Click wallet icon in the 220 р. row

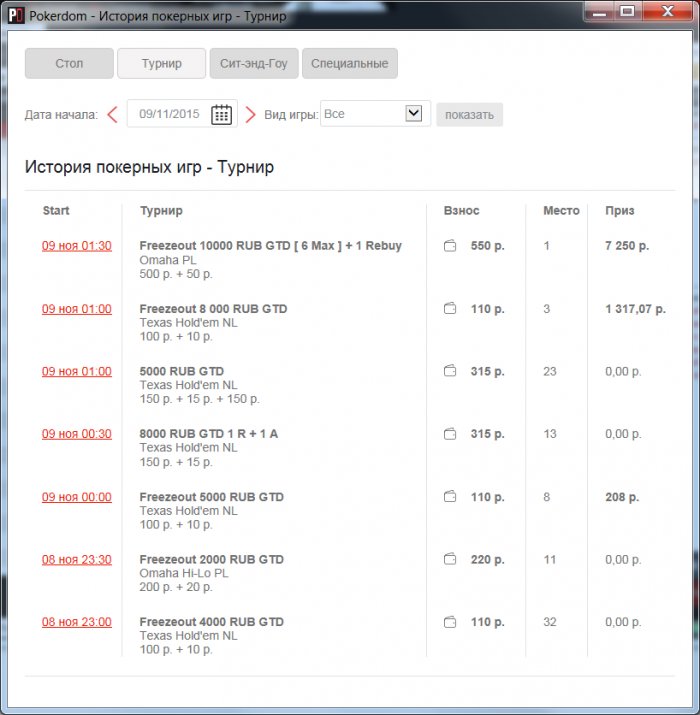pyautogui.click(x=450, y=559)
